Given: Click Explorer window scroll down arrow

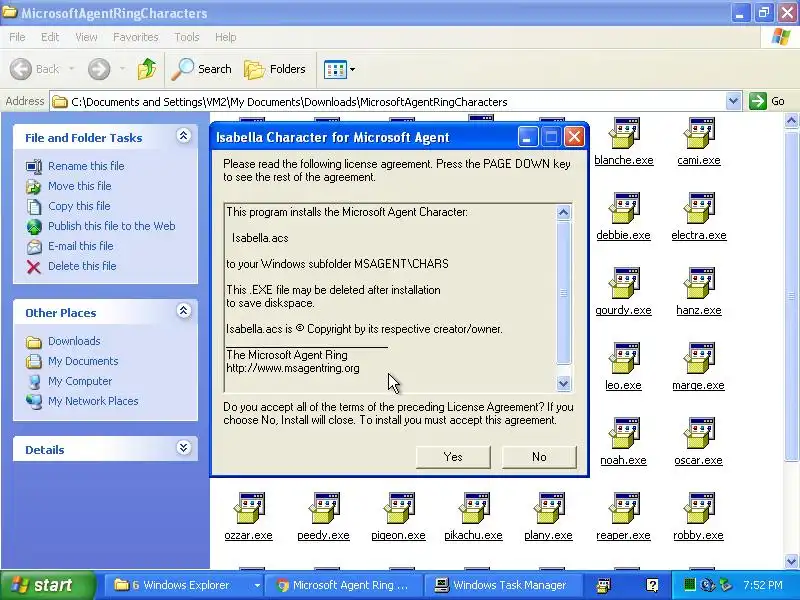Looking at the screenshot, I should tap(791, 561).
